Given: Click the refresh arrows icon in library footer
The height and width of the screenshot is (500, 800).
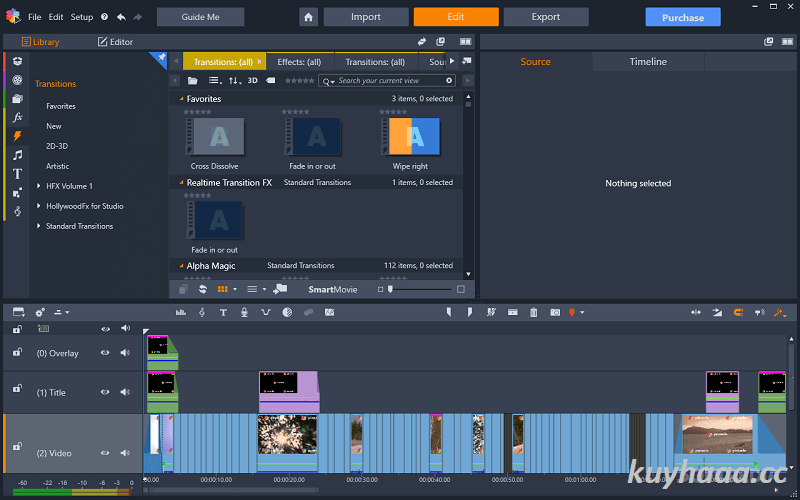Looking at the screenshot, I should (x=203, y=289).
